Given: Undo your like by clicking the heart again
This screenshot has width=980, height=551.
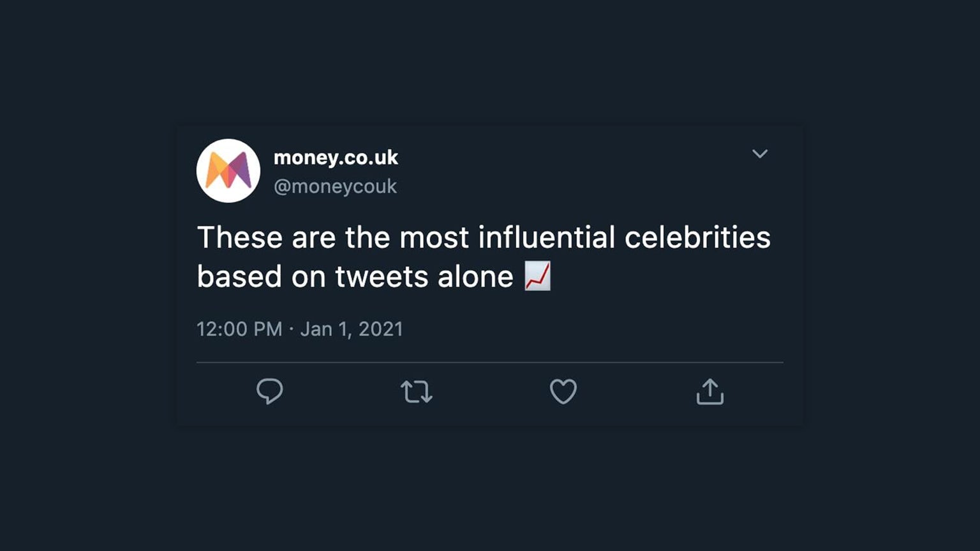Looking at the screenshot, I should [x=563, y=392].
